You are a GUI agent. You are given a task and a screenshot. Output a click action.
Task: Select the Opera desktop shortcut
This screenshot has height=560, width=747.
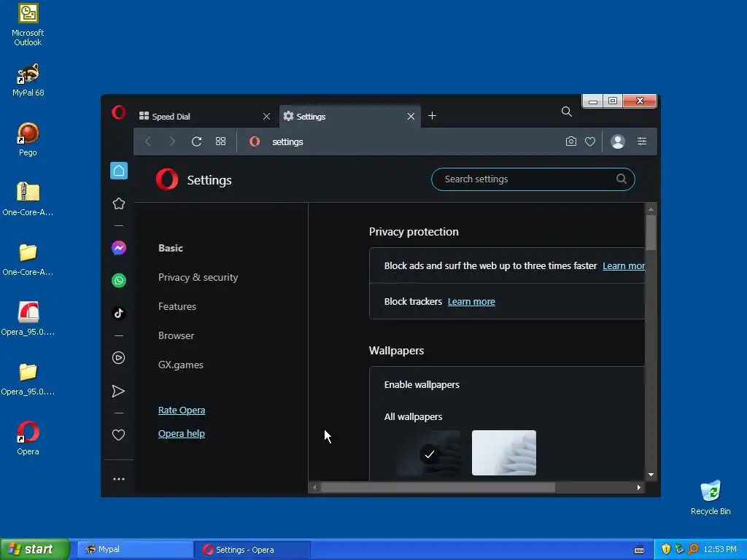(28, 438)
